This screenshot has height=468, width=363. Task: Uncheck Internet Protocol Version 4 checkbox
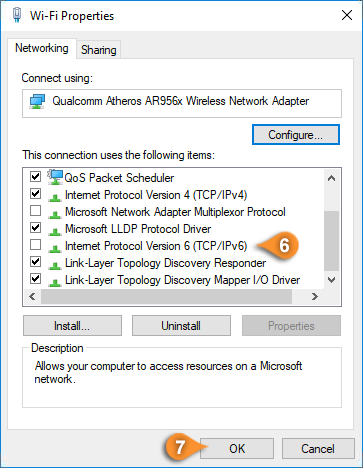pyautogui.click(x=35, y=193)
